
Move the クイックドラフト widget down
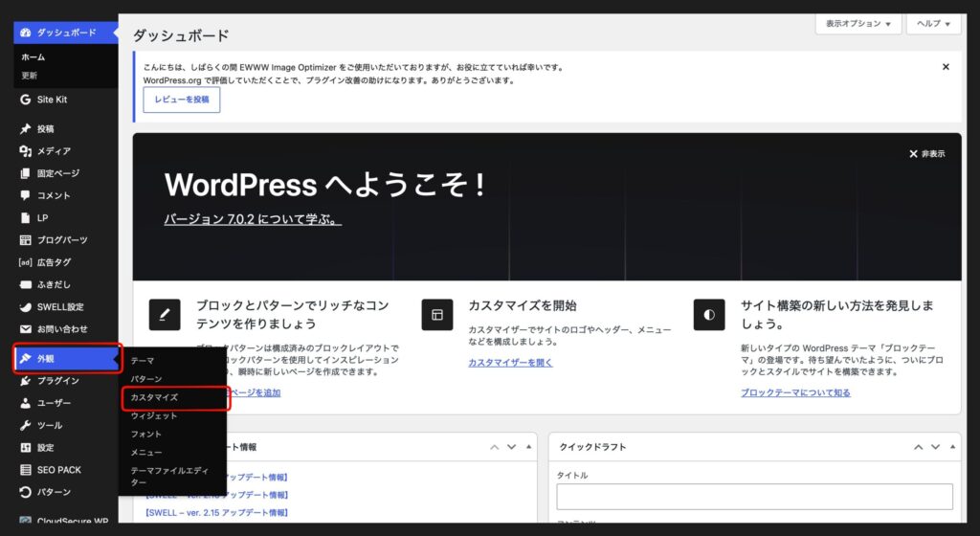[936, 447]
